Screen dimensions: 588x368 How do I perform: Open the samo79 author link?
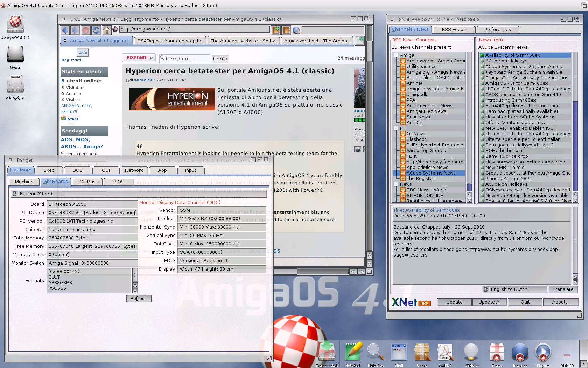[x=143, y=80]
